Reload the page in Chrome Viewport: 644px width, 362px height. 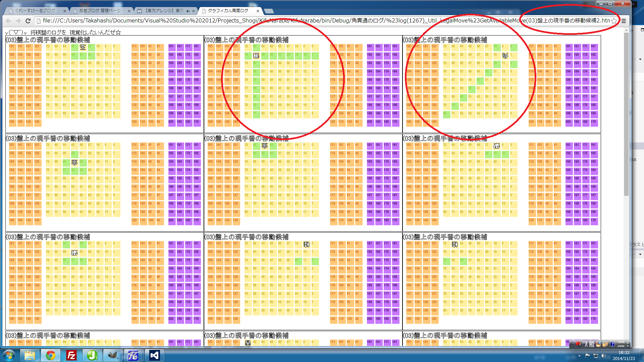pos(28,21)
